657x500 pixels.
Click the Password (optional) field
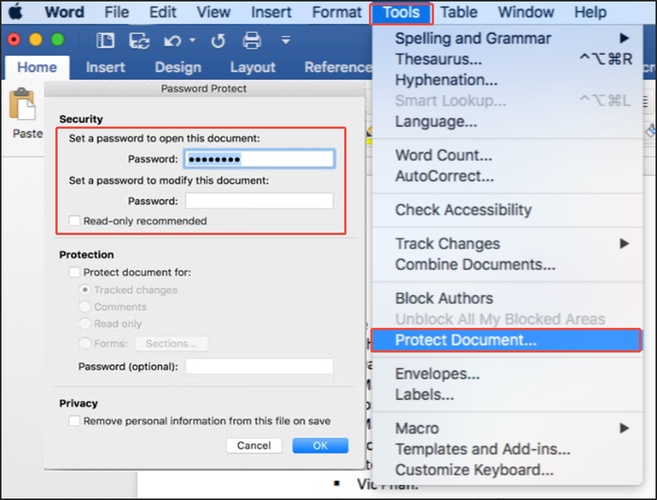[259, 366]
